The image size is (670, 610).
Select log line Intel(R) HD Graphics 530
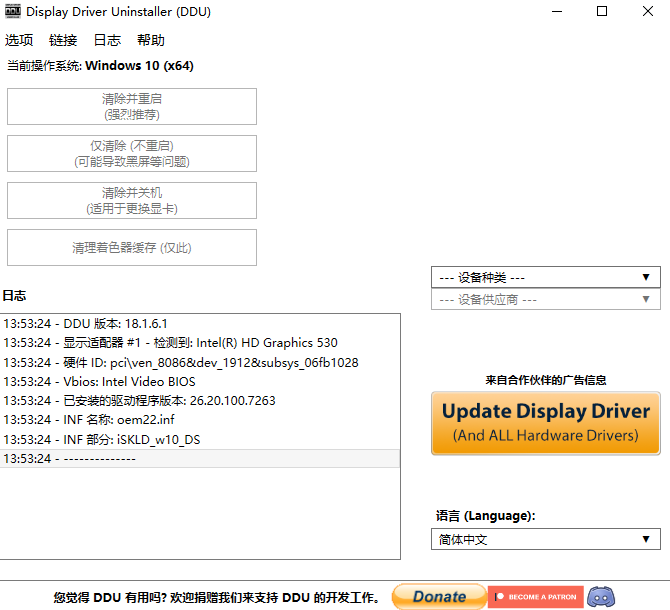pyautogui.click(x=200, y=343)
